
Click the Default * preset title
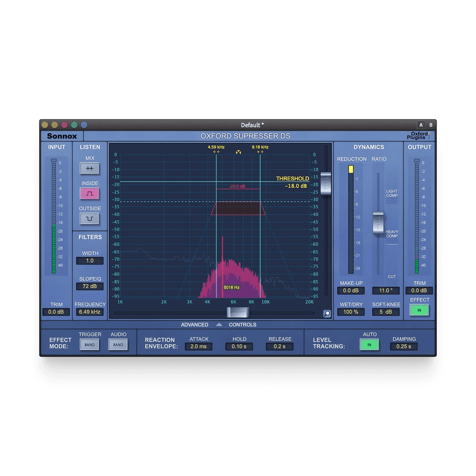click(x=252, y=125)
